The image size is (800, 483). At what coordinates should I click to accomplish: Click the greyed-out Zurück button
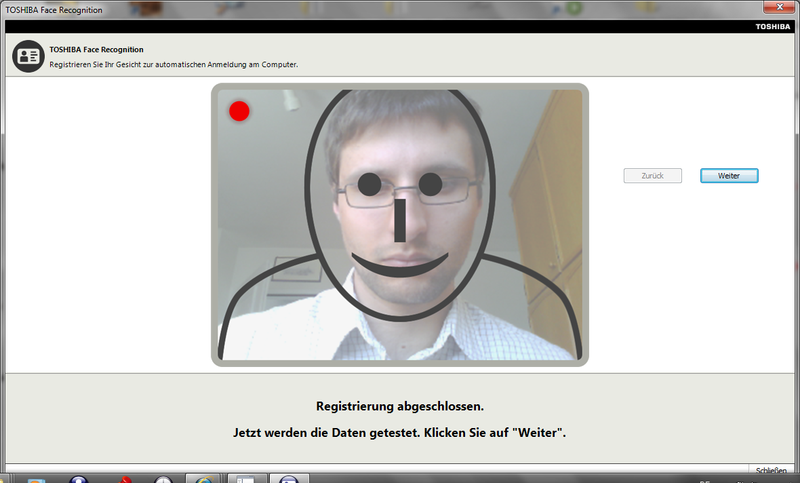pos(653,175)
